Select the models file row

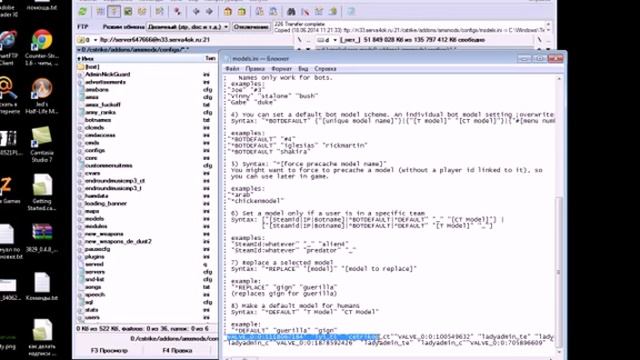pyautogui.click(x=147, y=219)
